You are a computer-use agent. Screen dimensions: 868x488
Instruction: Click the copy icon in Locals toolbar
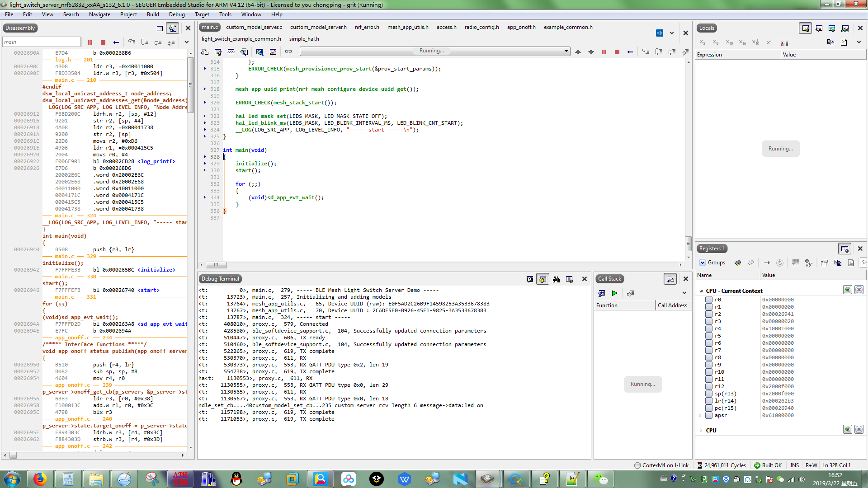[x=830, y=42]
